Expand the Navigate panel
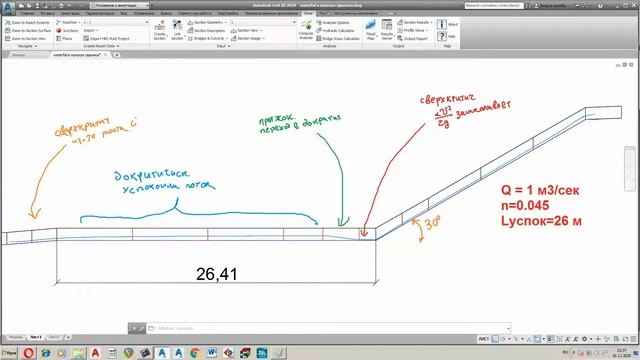640x360 pixels. pos(27,46)
